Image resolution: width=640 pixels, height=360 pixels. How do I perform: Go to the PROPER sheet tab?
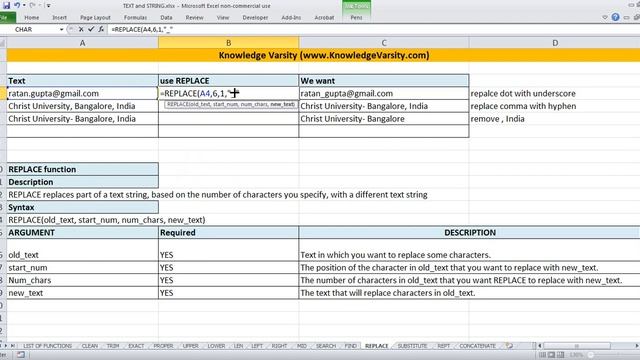point(163,346)
